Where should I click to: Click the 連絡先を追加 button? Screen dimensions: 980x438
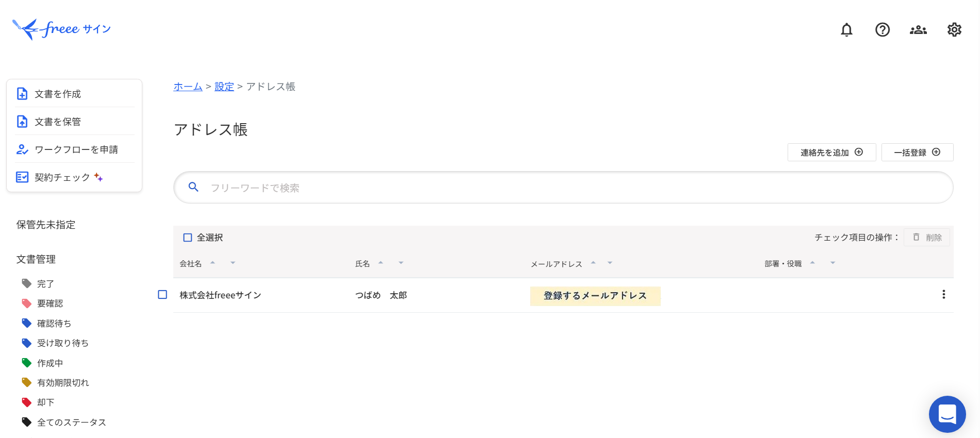point(831,153)
